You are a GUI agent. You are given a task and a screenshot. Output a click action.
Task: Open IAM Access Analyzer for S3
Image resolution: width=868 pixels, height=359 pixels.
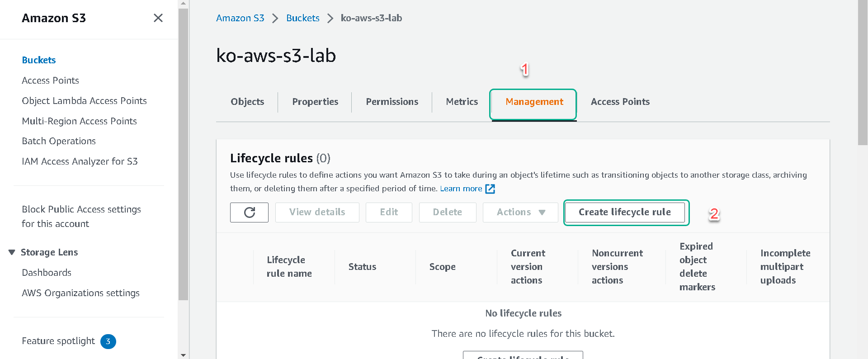point(80,161)
